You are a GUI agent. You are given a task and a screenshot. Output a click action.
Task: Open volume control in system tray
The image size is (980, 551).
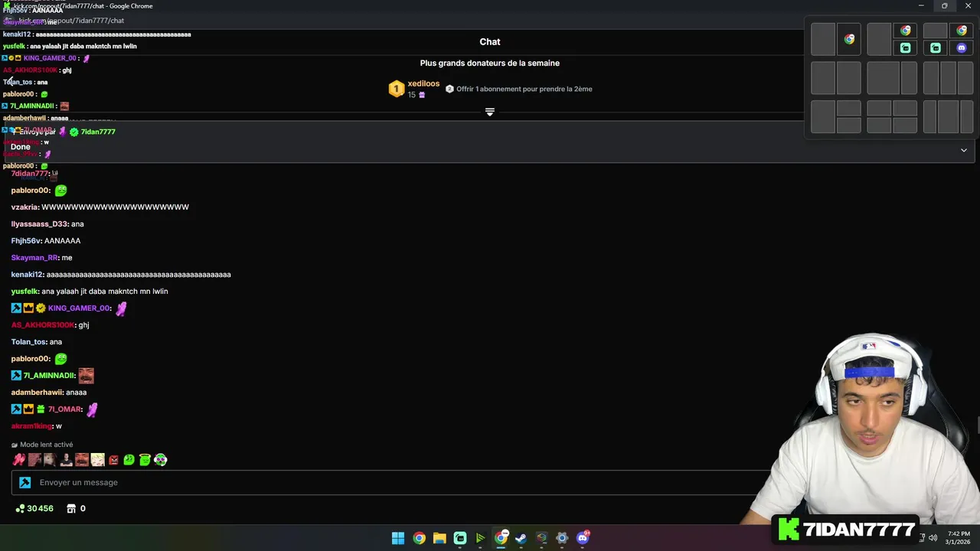click(x=933, y=538)
